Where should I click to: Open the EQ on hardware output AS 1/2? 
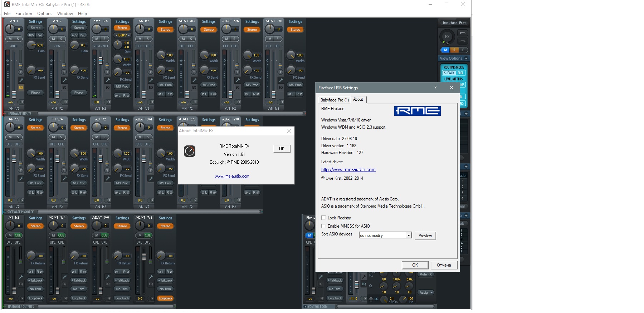pos(21,284)
